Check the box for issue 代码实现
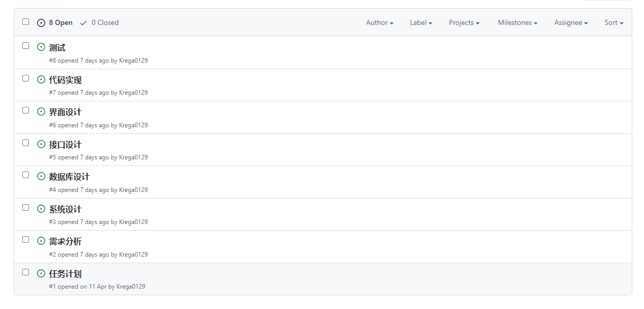This screenshot has width=644, height=309. [26, 78]
